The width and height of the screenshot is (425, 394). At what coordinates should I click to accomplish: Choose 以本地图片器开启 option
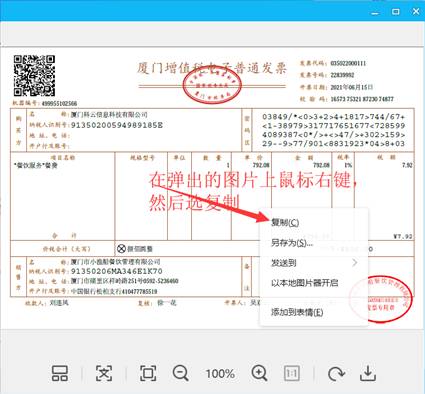(314, 283)
